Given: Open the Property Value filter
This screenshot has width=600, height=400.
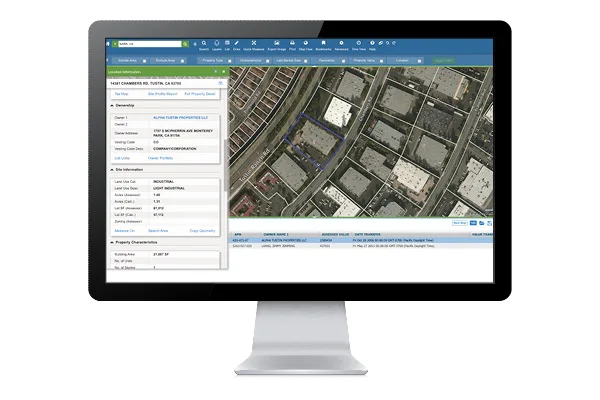Looking at the screenshot, I should (x=366, y=60).
